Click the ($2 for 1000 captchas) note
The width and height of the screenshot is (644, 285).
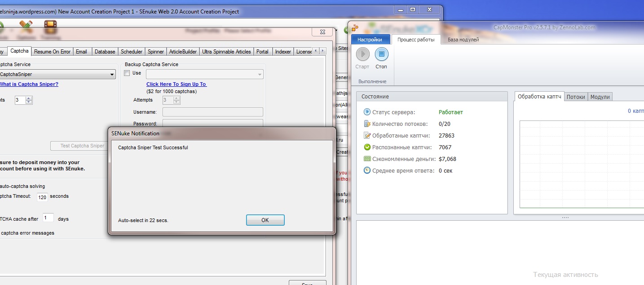(172, 91)
